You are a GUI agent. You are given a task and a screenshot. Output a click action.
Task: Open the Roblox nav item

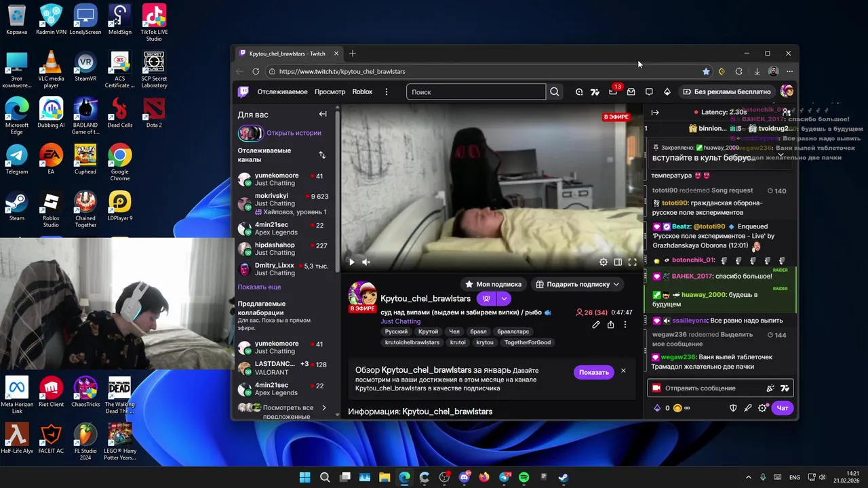click(x=362, y=91)
